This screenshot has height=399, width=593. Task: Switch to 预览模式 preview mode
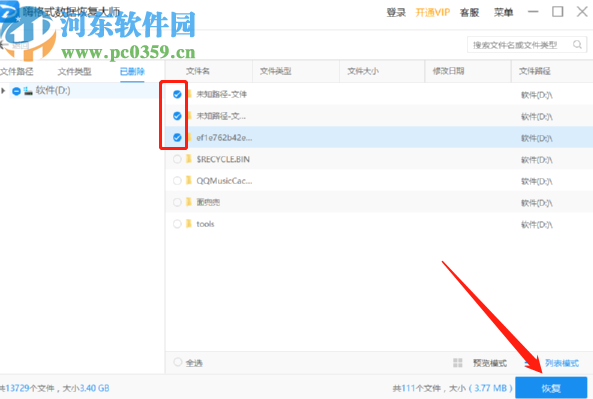tap(490, 363)
